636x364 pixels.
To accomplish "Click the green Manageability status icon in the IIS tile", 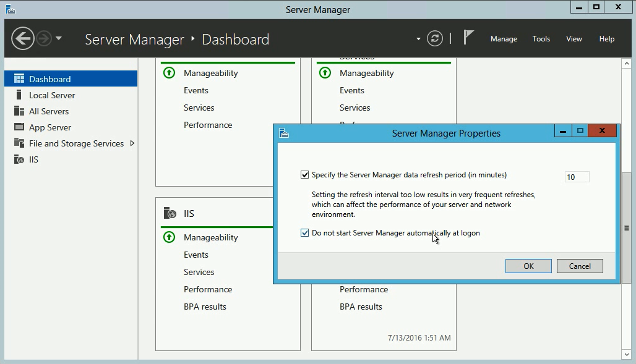I will point(169,237).
